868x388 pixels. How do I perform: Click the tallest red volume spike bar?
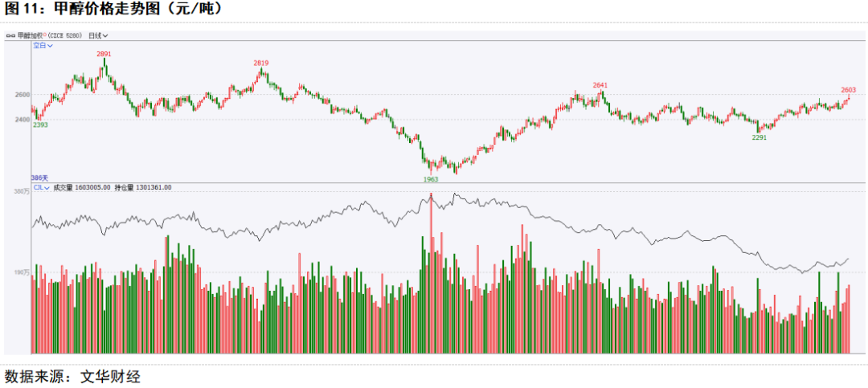coord(432,273)
